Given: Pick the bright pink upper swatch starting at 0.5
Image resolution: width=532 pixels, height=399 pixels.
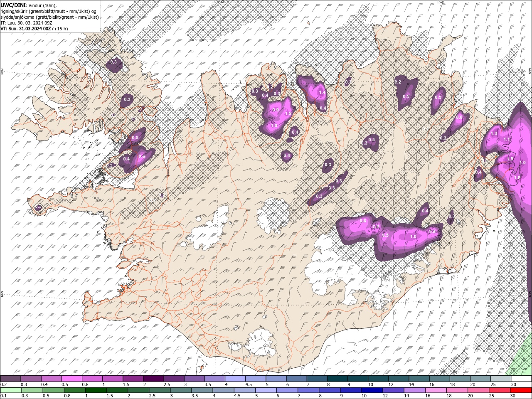Looking at the screenshot, I should [71, 379].
